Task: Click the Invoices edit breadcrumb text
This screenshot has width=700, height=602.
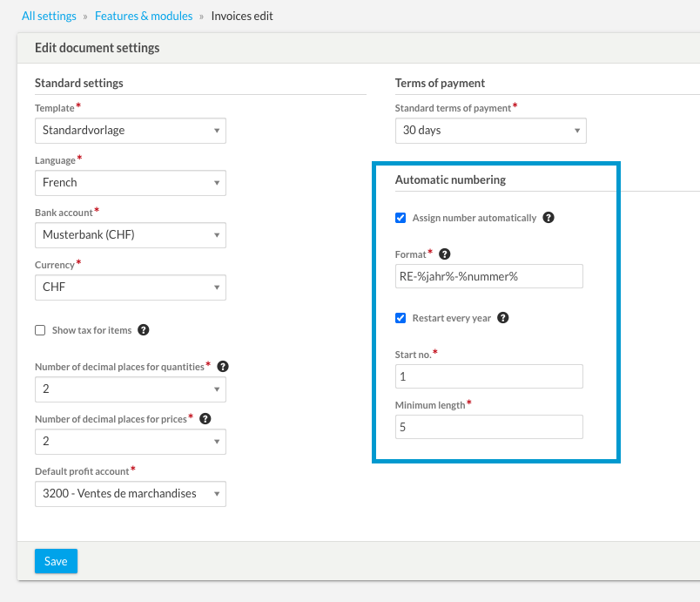Action: pos(242,16)
